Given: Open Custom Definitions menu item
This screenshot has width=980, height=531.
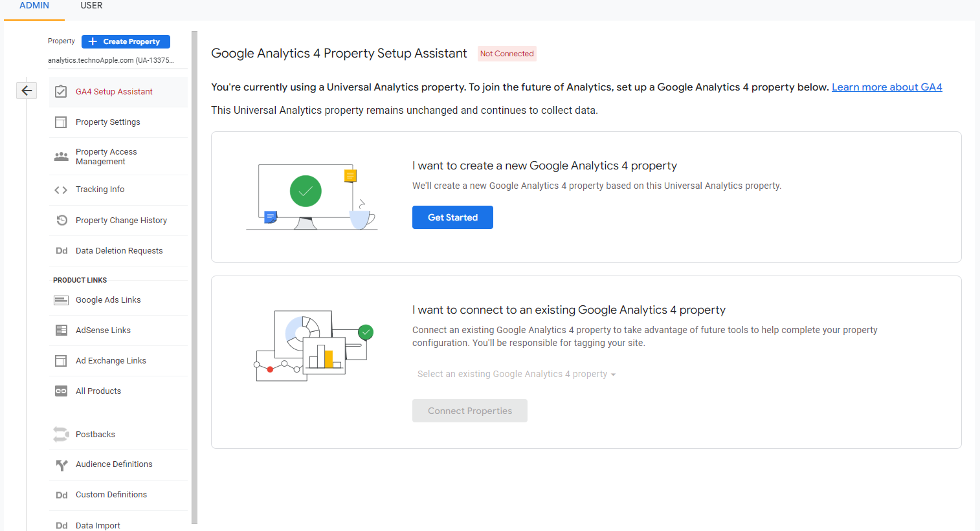Looking at the screenshot, I should (111, 495).
